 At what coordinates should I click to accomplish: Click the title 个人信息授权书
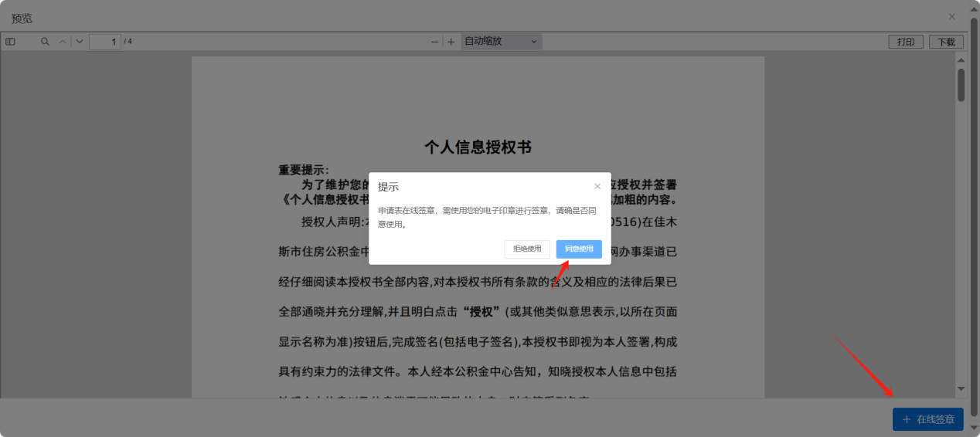coord(478,147)
